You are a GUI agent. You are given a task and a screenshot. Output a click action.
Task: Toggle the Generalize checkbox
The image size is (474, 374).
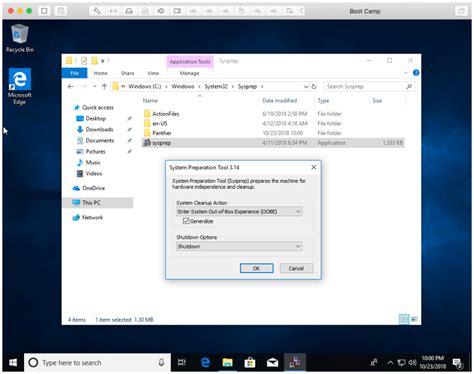click(x=186, y=221)
